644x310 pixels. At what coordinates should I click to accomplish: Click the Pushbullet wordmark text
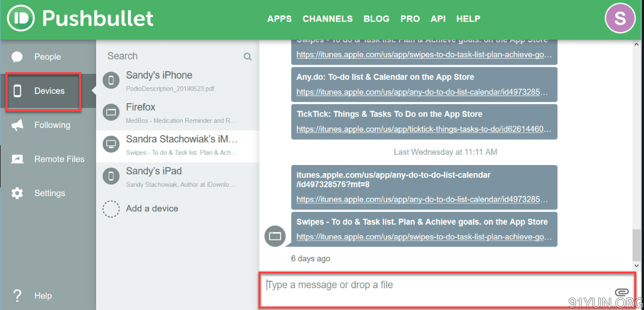click(98, 18)
